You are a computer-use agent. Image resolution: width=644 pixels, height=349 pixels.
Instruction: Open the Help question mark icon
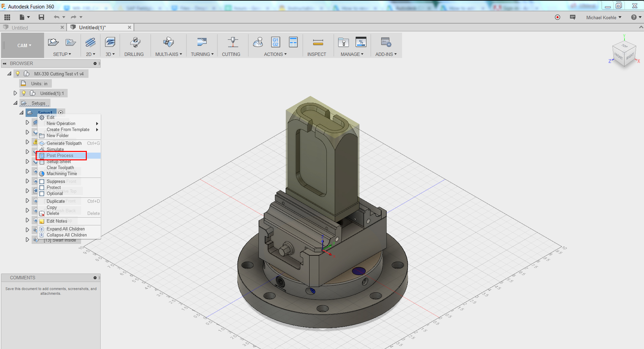point(634,17)
